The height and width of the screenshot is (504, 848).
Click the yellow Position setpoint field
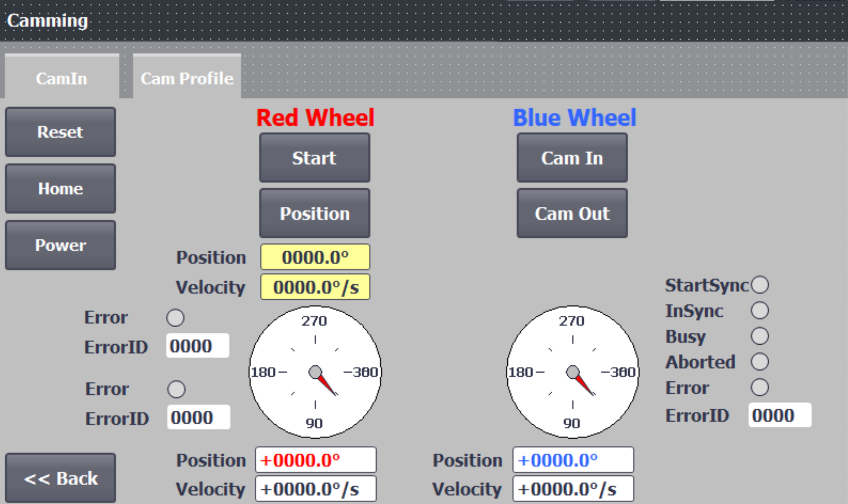315,257
